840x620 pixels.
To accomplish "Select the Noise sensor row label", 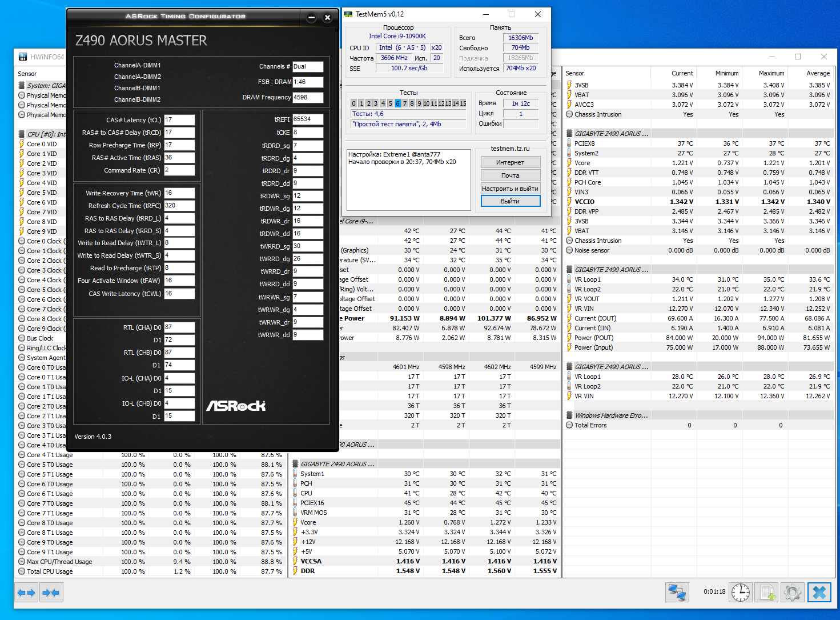I will point(592,250).
